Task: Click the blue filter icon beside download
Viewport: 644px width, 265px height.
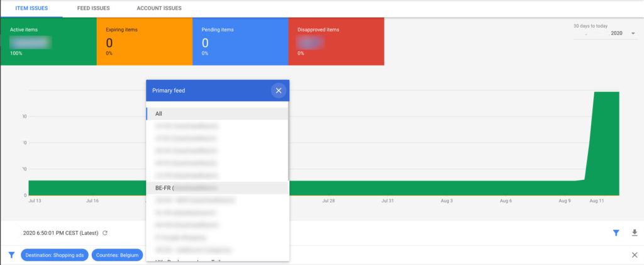Action: point(616,233)
